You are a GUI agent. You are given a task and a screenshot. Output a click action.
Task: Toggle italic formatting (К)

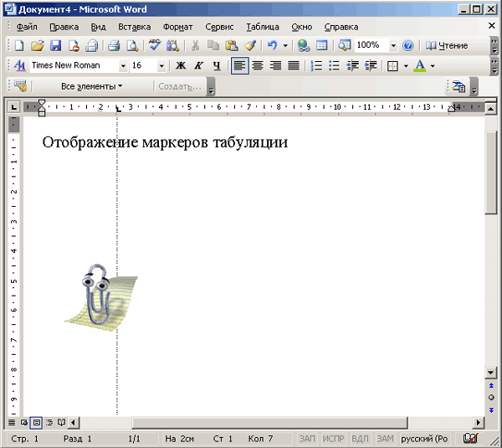(x=199, y=65)
